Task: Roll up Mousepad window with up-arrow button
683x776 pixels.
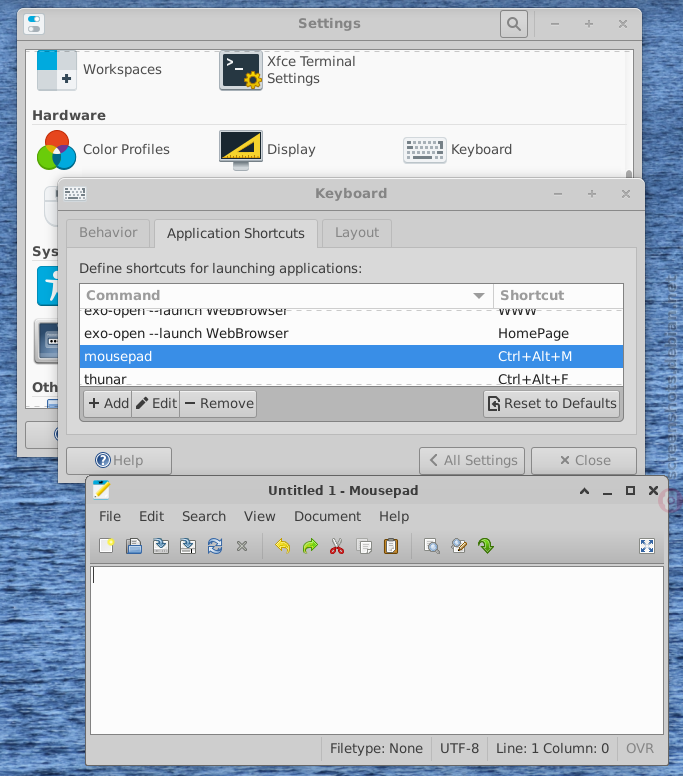Action: coord(585,490)
